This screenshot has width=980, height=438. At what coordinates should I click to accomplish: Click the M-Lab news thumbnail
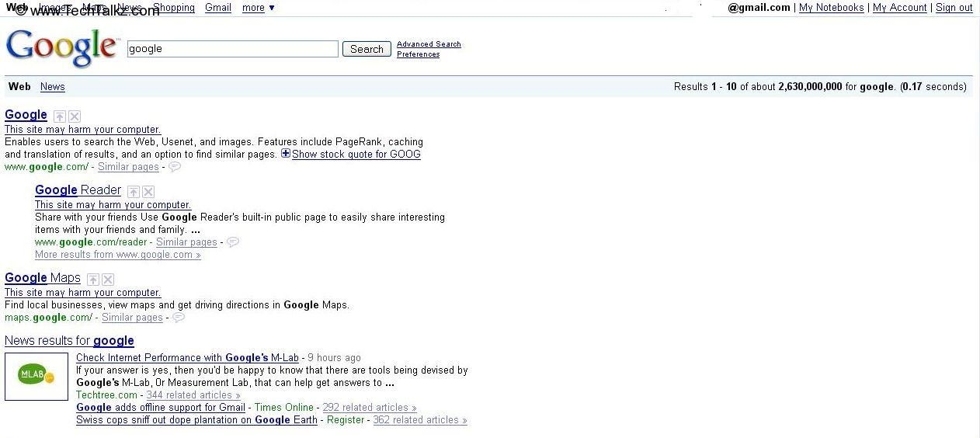tap(36, 377)
